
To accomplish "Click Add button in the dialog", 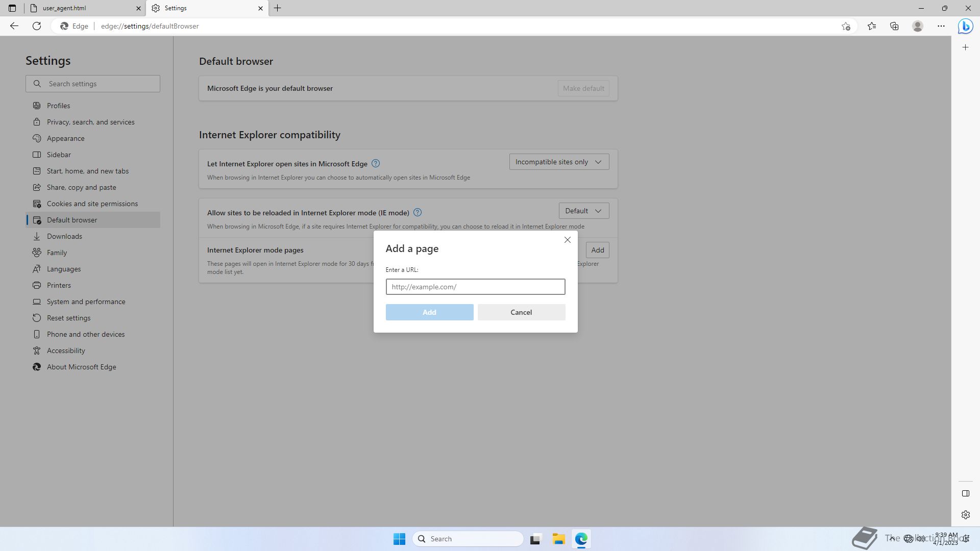I will [429, 312].
